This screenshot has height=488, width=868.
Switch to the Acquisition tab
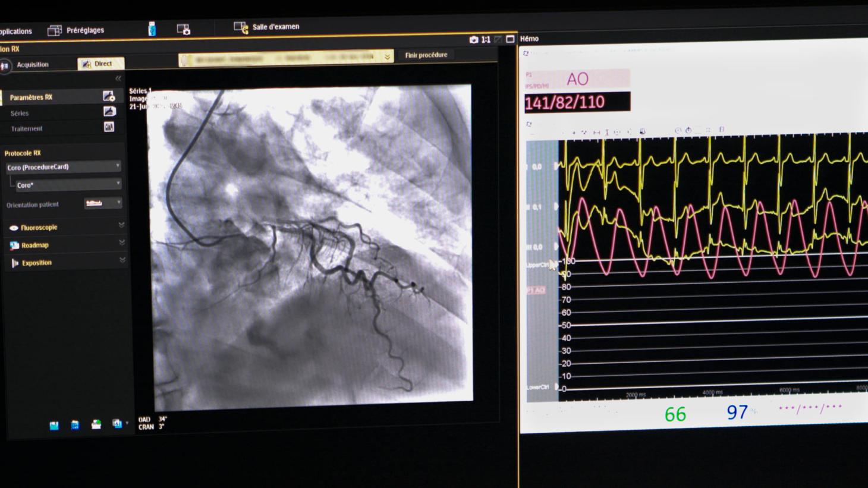point(32,65)
